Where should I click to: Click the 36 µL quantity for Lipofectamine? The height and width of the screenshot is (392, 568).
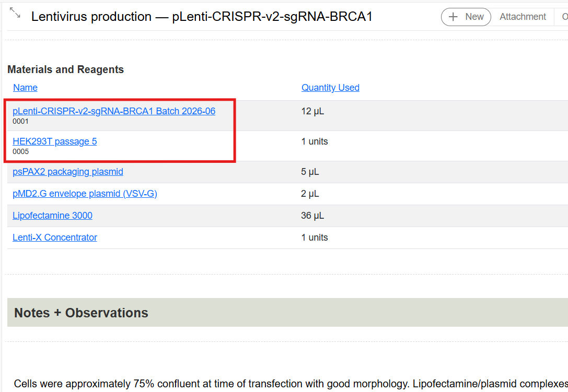tap(312, 216)
